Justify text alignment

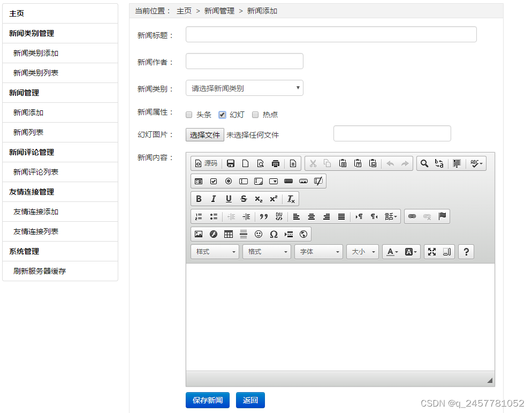[x=341, y=216]
